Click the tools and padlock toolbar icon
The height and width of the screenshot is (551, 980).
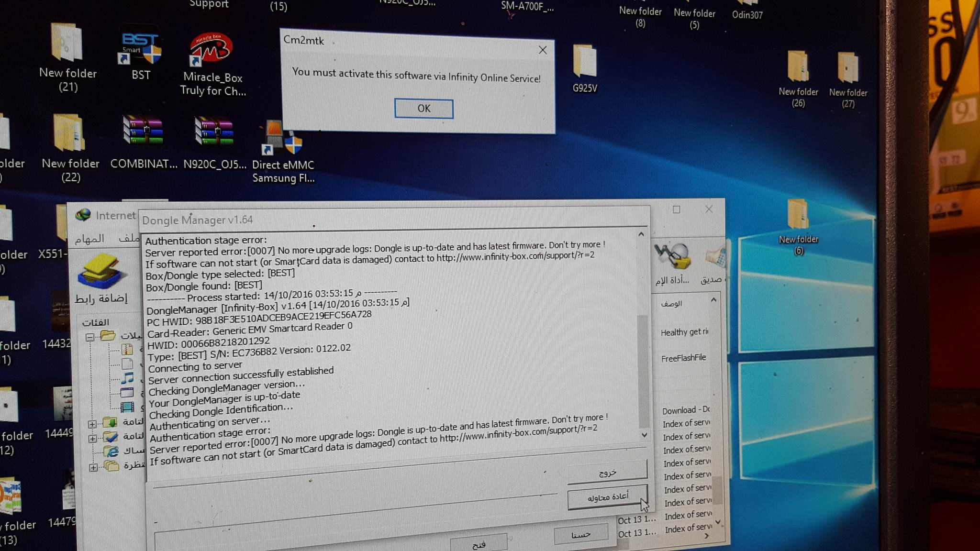(672, 255)
